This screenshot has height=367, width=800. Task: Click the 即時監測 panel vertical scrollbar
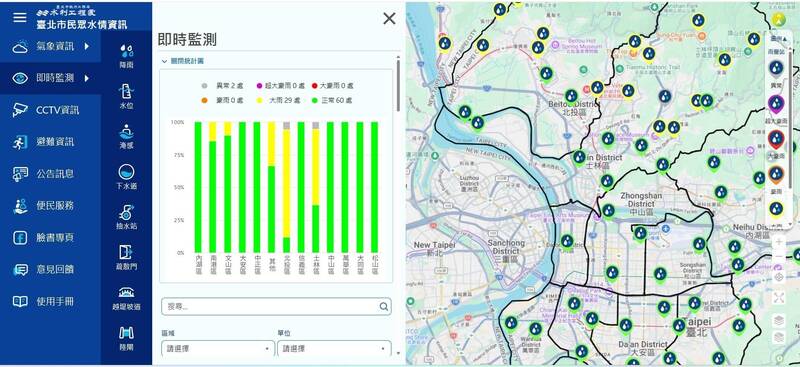coord(398,85)
